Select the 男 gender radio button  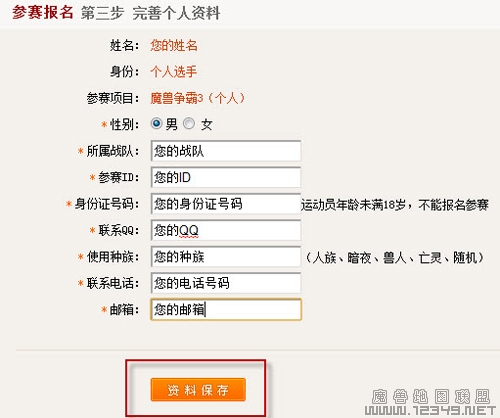(156, 124)
